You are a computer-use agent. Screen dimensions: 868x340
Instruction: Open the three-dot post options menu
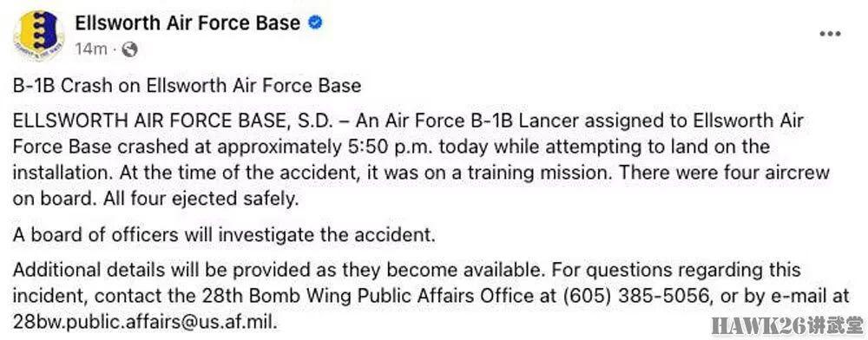tap(831, 34)
